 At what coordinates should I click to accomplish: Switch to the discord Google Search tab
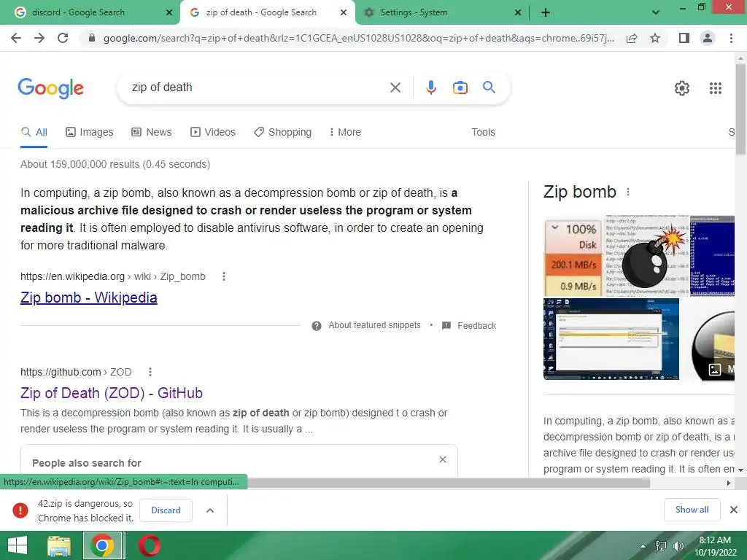[90, 12]
